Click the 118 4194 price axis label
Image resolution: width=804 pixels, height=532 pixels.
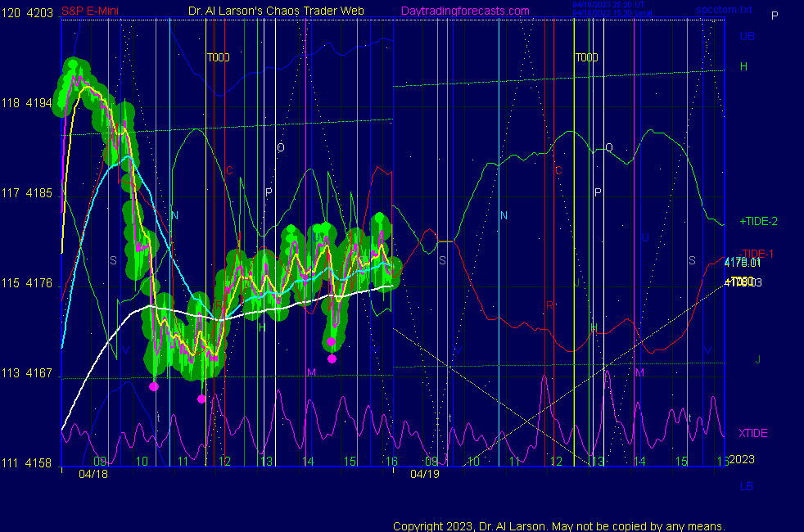point(27,103)
